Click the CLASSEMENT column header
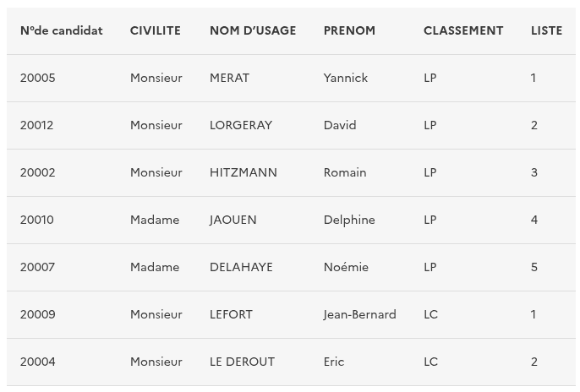The image size is (580, 392). pyautogui.click(x=463, y=30)
